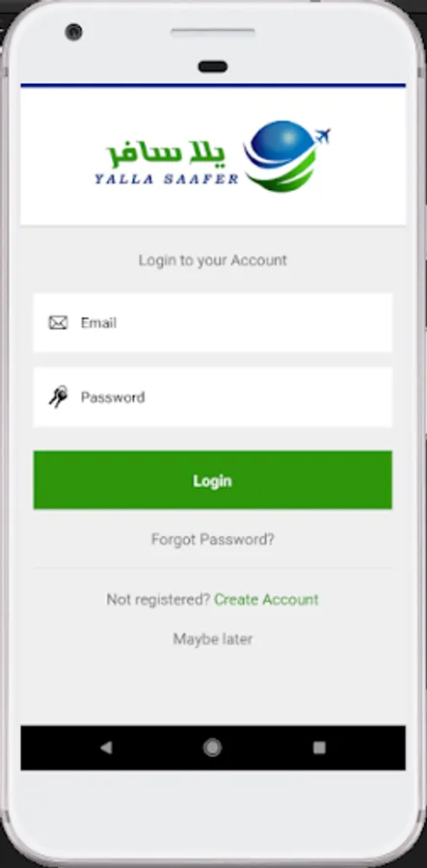Open the Forgot Password? link

(213, 539)
